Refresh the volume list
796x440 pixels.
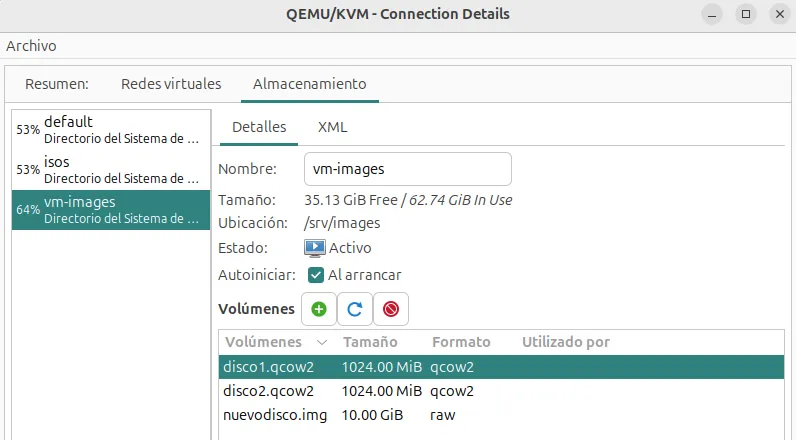tap(354, 310)
